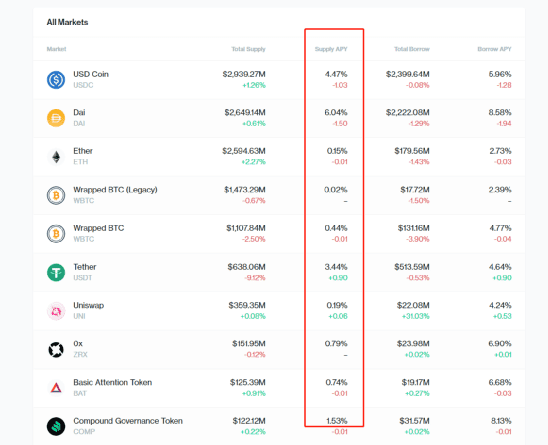Click 0x supply APY 0.79%
Screen dimensions: 548x445
pyautogui.click(x=336, y=344)
